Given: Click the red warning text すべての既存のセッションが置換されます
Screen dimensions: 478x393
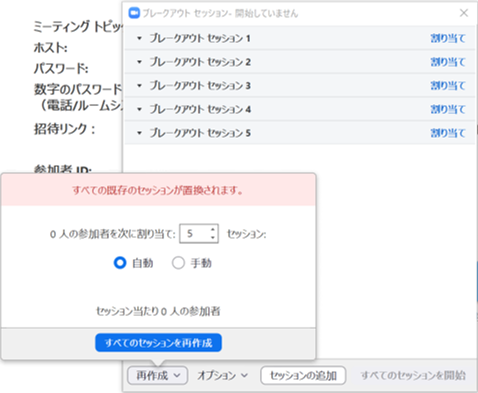Looking at the screenshot, I should coord(158,190).
